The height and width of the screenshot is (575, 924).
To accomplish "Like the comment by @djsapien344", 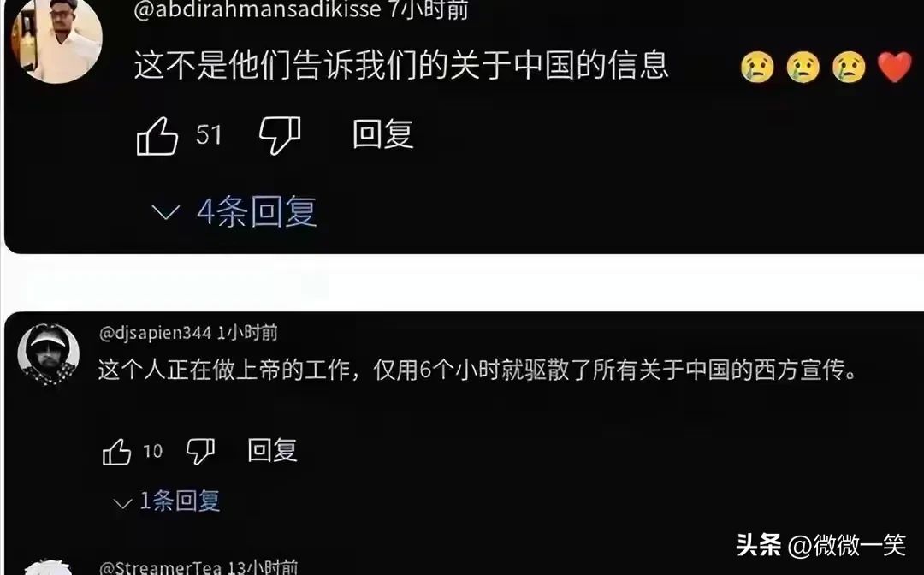I will 116,452.
